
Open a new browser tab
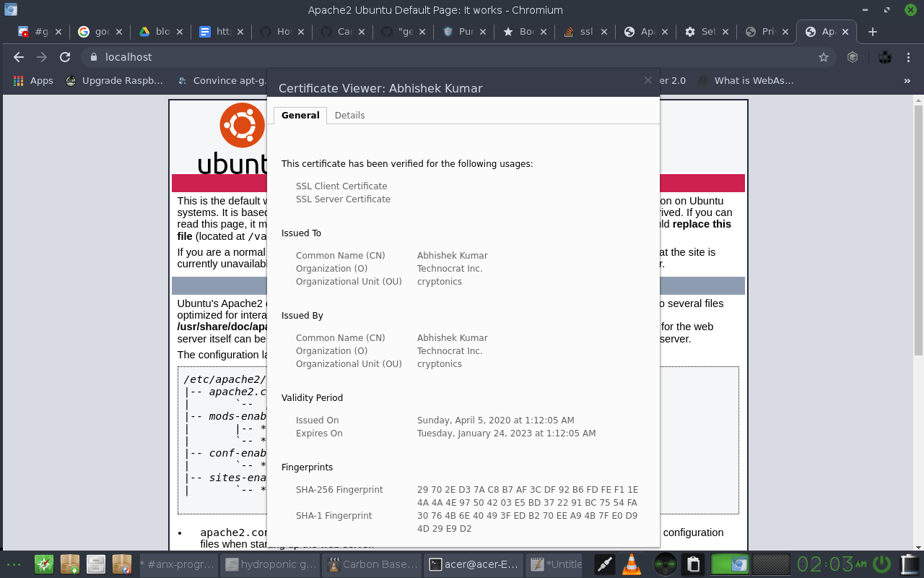pos(873,32)
